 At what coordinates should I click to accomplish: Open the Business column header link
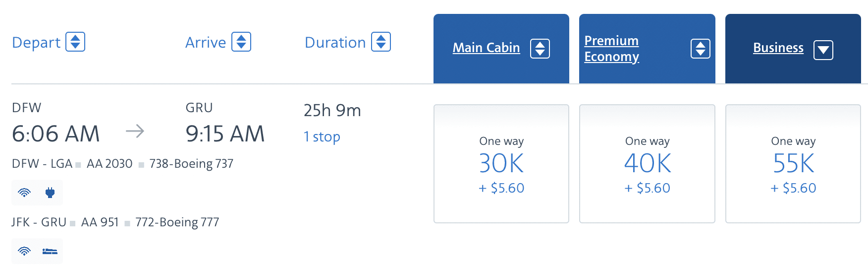point(778,48)
